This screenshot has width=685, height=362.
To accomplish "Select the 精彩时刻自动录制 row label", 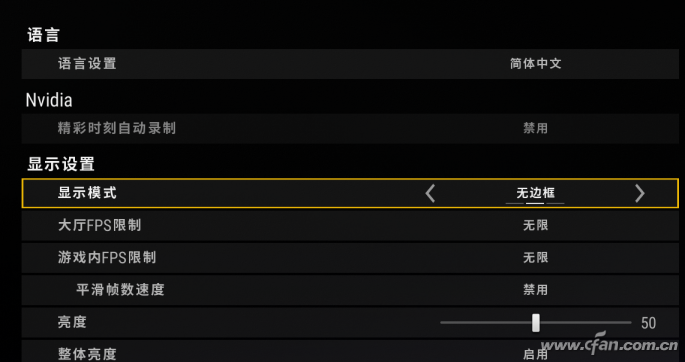I will 117,128.
